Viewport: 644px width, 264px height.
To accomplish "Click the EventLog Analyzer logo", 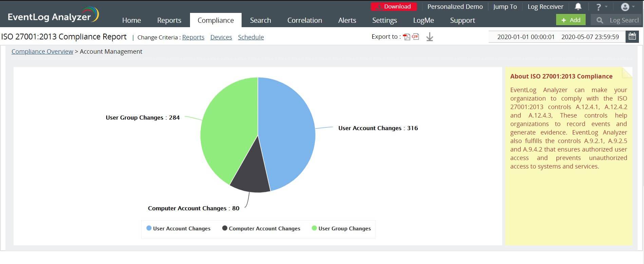I will (x=53, y=15).
